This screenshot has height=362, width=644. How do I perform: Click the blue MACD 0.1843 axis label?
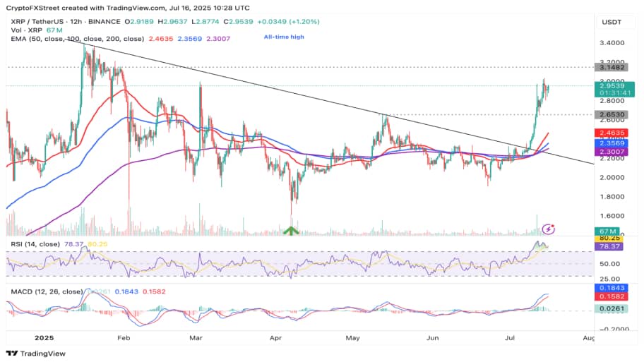click(x=611, y=288)
